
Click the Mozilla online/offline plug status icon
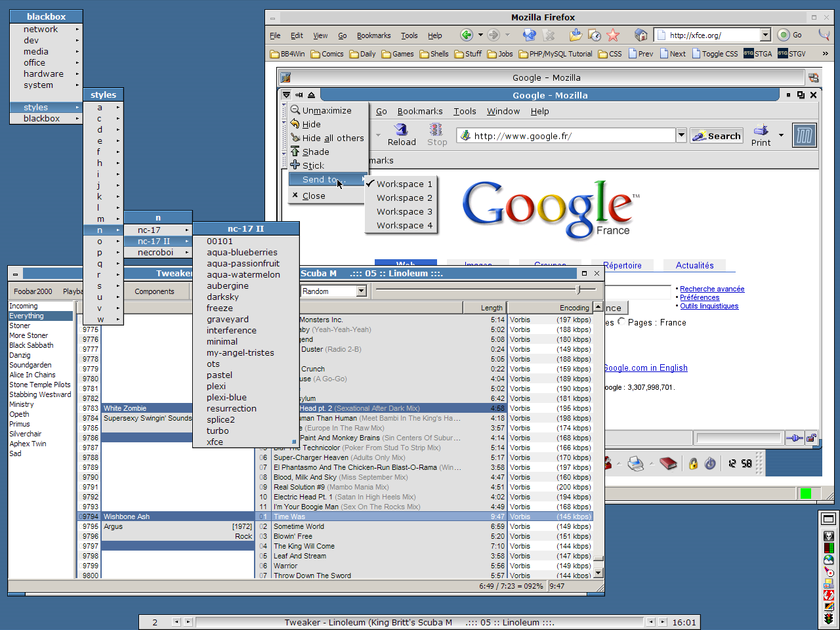[x=794, y=438]
